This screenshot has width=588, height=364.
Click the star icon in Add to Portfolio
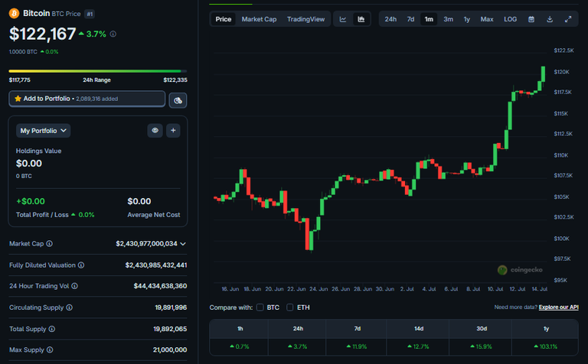(18, 99)
